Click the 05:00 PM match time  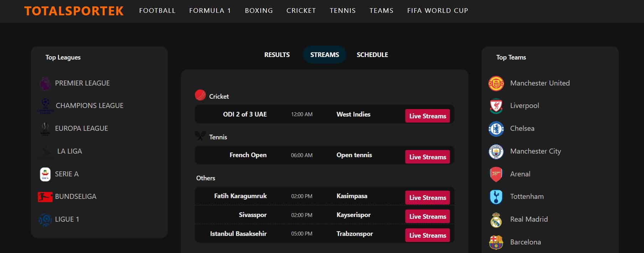pyautogui.click(x=302, y=234)
